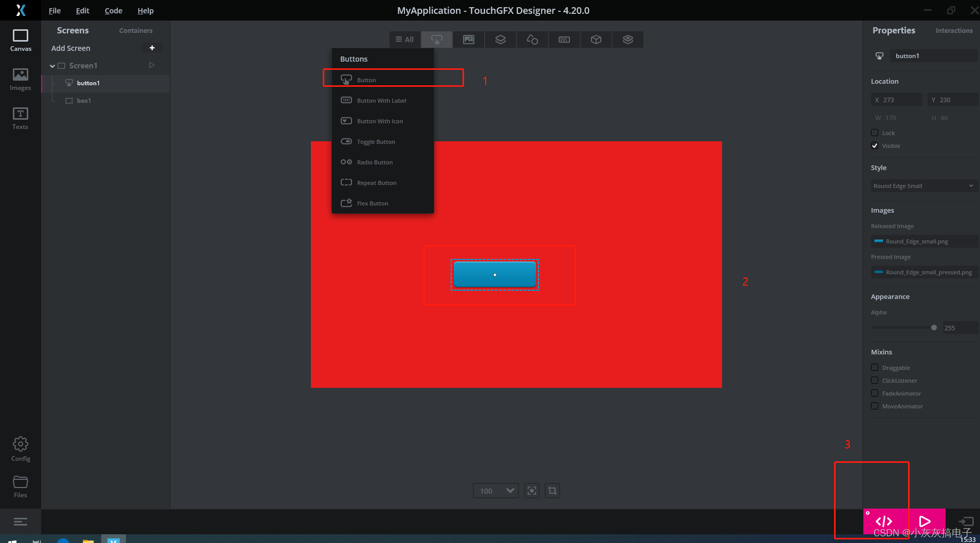Choose Button With Label from the list
The width and height of the screenshot is (980, 543).
(x=383, y=100)
